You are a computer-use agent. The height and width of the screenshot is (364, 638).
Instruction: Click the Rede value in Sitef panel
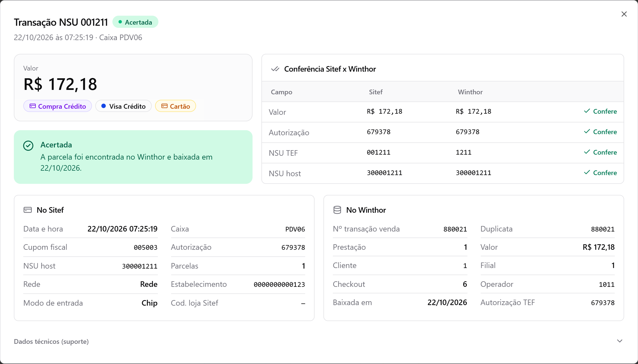(x=149, y=284)
